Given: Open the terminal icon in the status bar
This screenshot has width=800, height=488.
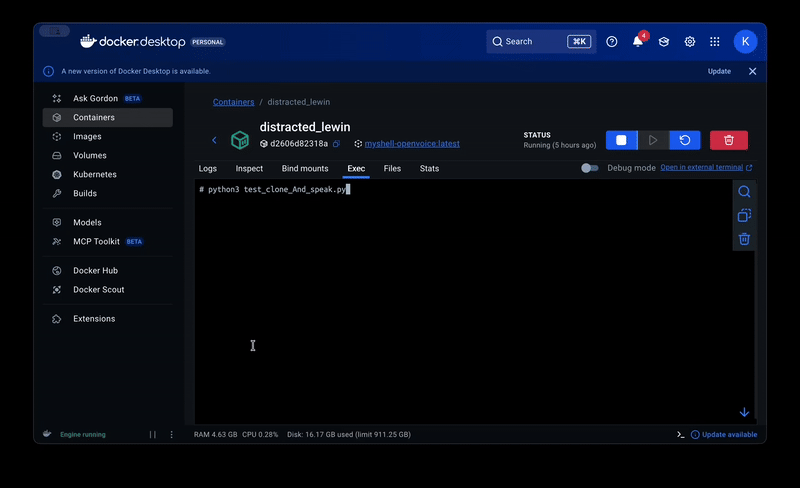Looking at the screenshot, I should [681, 434].
